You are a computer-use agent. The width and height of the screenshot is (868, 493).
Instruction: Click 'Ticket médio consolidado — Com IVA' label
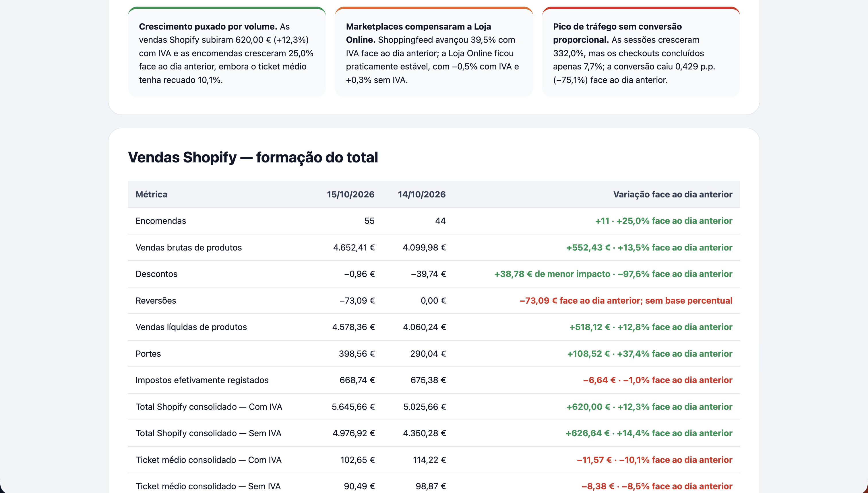click(208, 460)
